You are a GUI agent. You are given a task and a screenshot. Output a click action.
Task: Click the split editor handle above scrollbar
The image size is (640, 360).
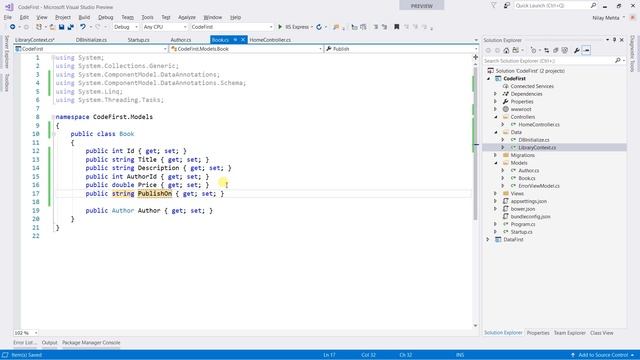(476, 57)
